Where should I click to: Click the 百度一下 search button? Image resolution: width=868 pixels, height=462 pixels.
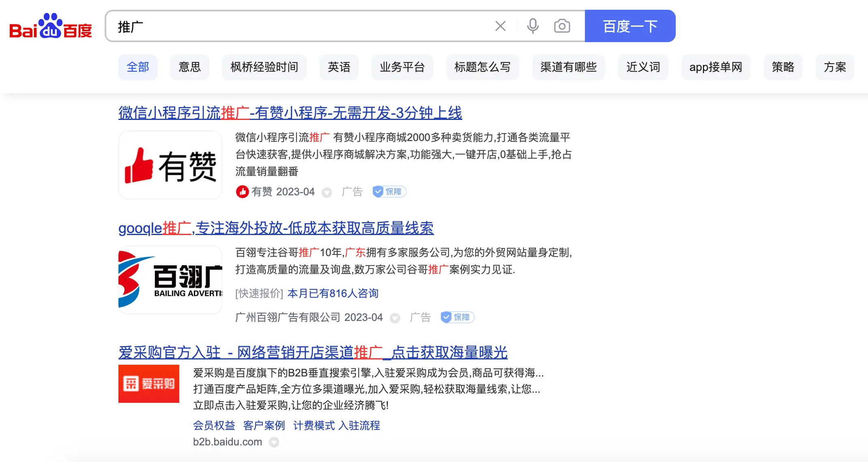[x=630, y=26]
